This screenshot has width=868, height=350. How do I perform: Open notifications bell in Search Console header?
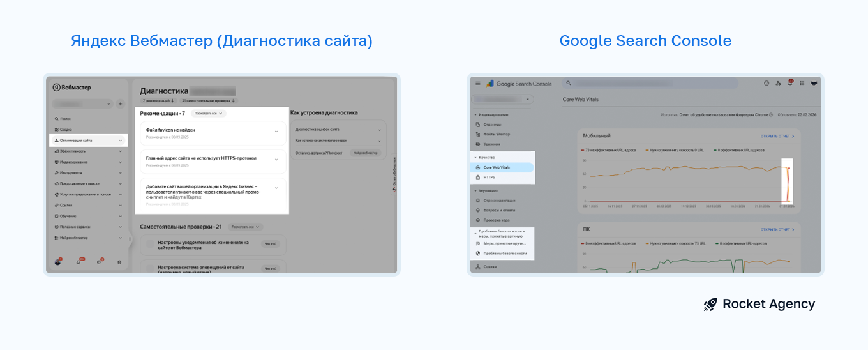click(x=790, y=83)
